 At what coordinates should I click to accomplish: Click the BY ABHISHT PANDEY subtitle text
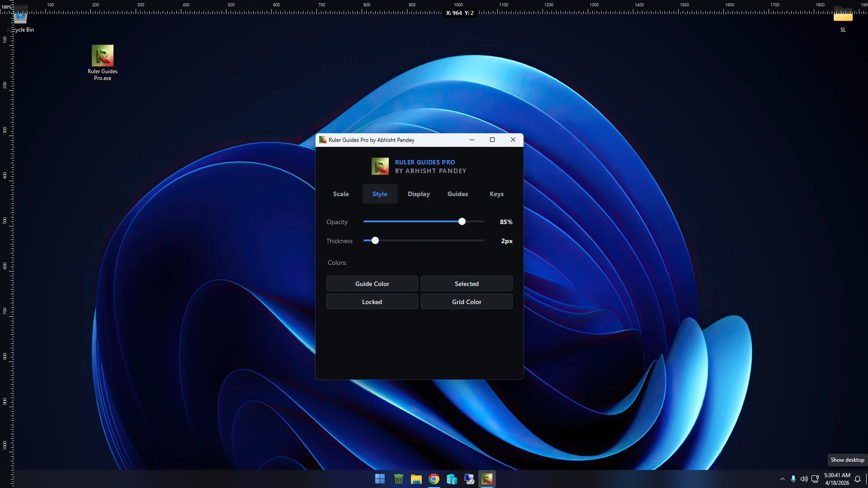[430, 171]
